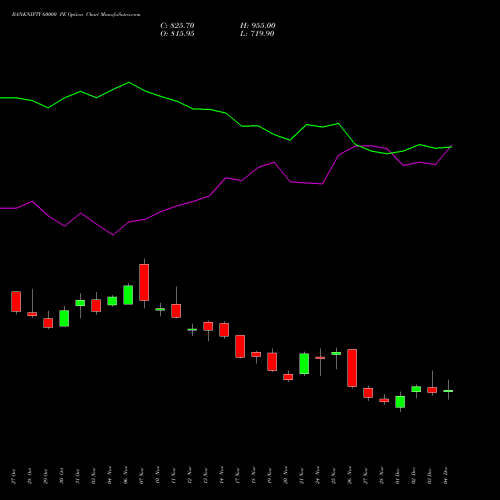Select the 01 Dec date label
500x500 pixels.
click(398, 476)
